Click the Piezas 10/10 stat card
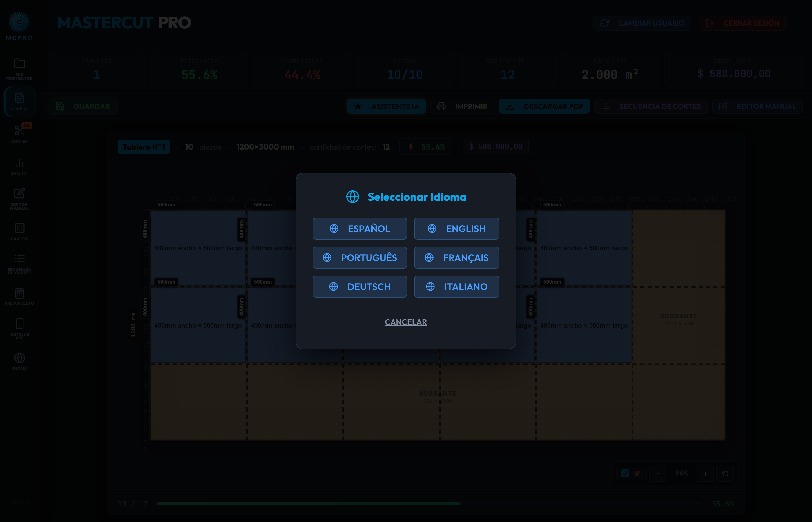The image size is (812, 522). pos(405,70)
